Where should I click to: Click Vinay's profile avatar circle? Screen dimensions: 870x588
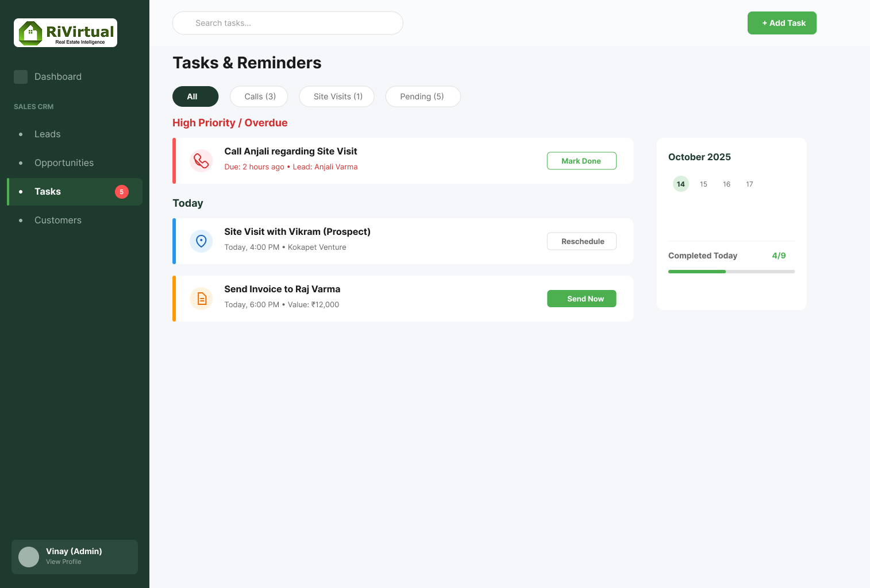pos(29,557)
